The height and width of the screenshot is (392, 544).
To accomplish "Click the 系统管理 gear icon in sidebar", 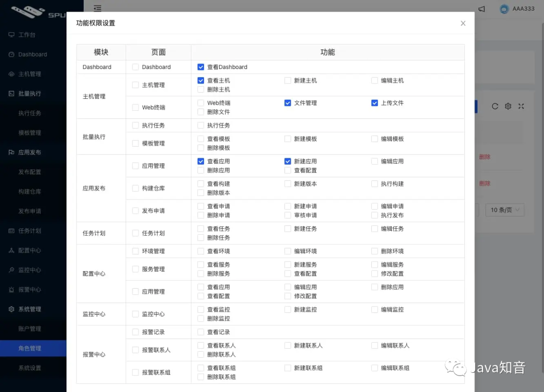I will [x=12, y=309].
